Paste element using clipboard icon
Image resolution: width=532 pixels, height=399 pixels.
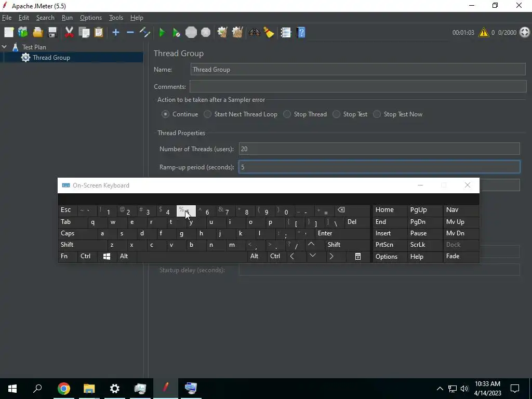coord(98,33)
